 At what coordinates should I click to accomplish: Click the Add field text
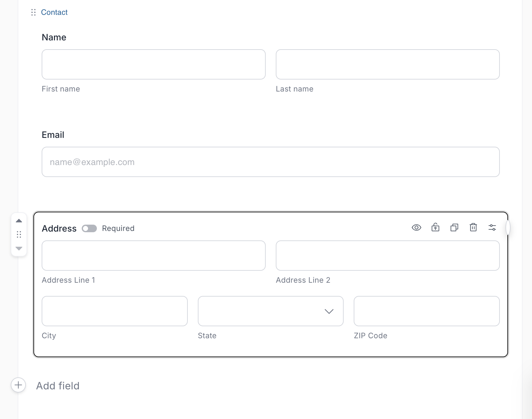pyautogui.click(x=58, y=386)
